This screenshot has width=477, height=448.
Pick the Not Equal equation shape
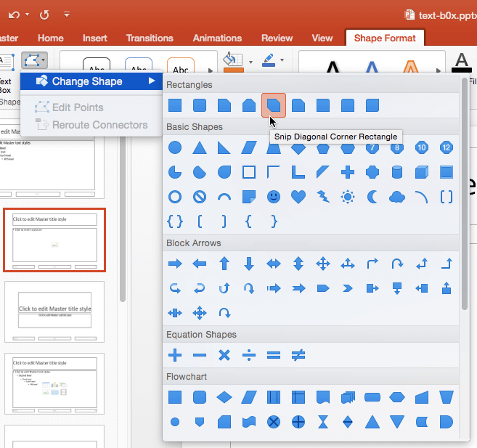click(298, 355)
